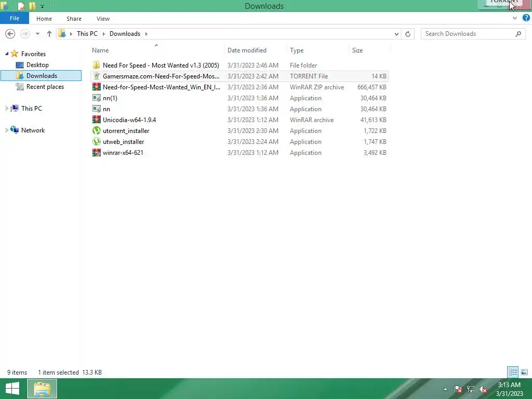Go back with the Back arrow
This screenshot has width=532, height=399.
pos(10,34)
